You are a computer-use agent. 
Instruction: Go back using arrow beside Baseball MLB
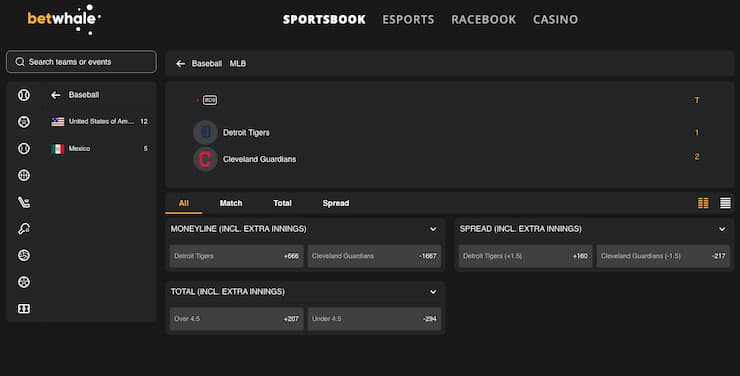pos(180,63)
